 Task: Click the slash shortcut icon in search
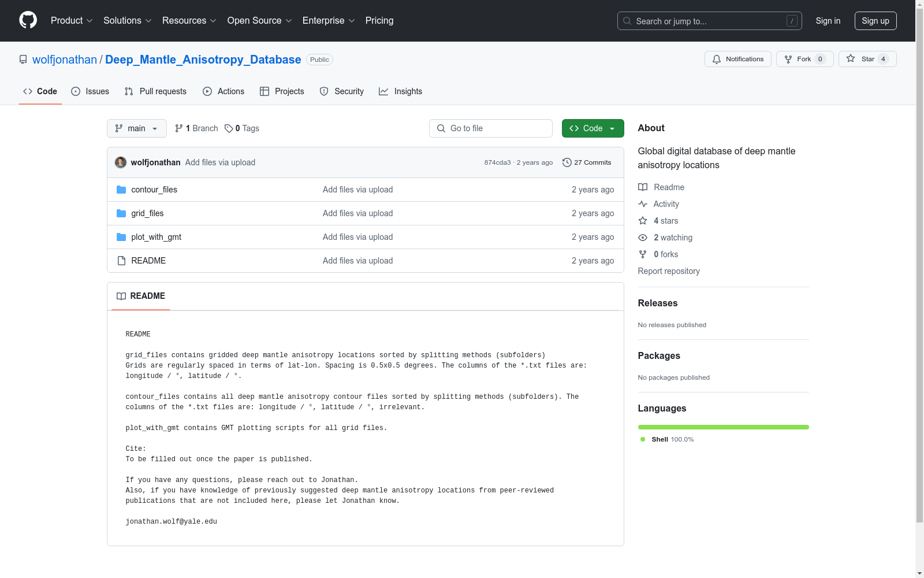[792, 21]
